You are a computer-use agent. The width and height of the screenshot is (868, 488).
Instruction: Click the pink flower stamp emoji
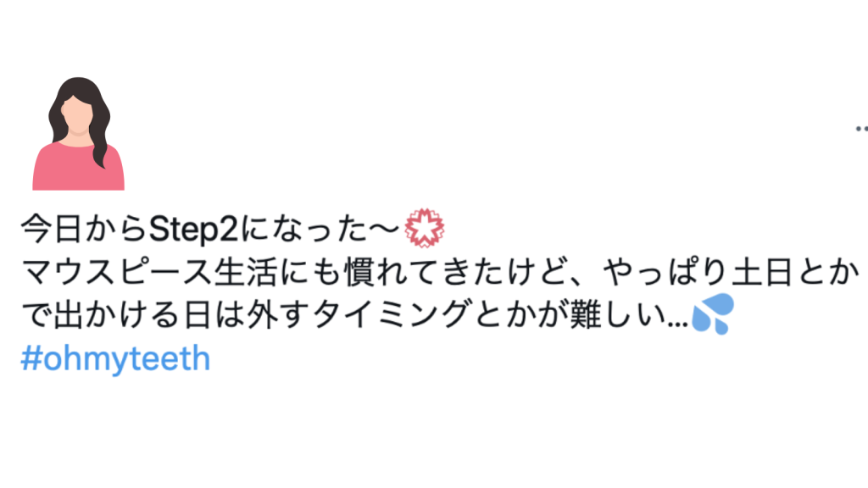(x=425, y=227)
